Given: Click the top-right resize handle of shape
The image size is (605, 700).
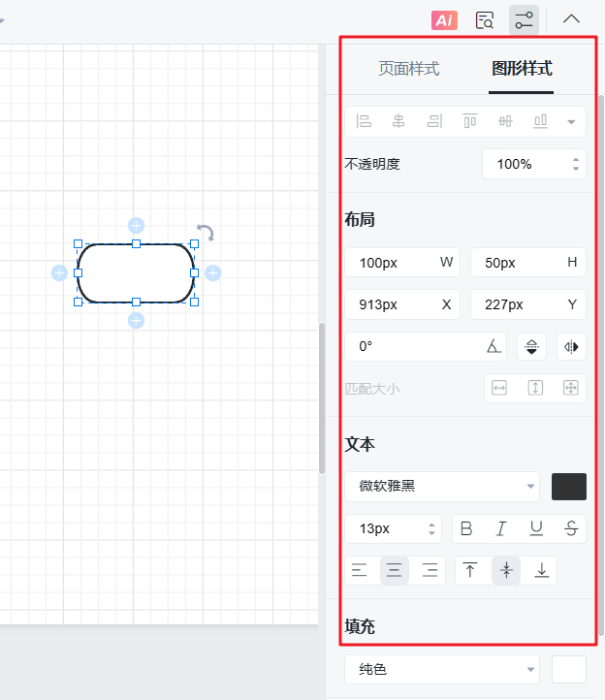Looking at the screenshot, I should 194,243.
